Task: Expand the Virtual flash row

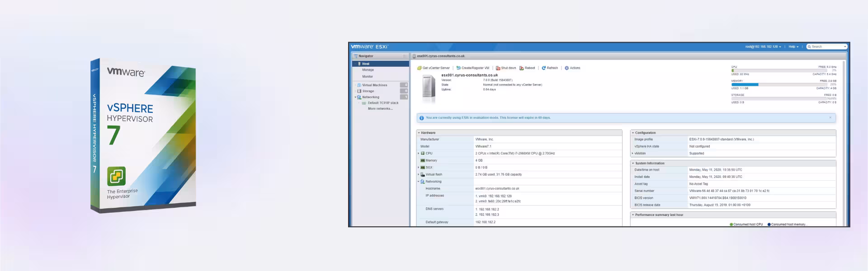Action: click(x=419, y=174)
